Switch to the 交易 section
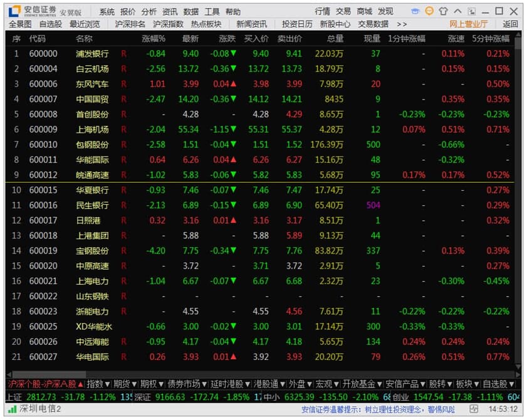Image resolution: width=527 pixels, height=420 pixels. [x=343, y=11]
